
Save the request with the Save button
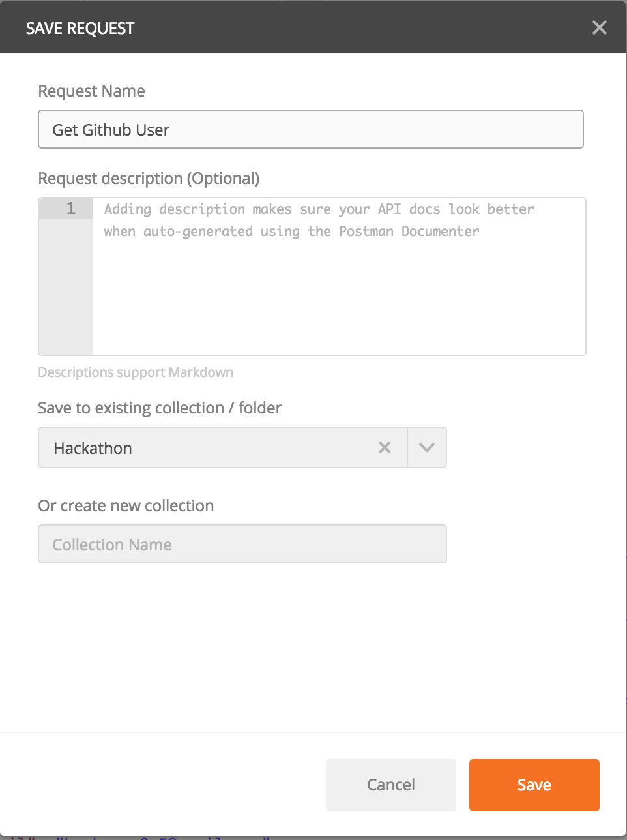534,785
